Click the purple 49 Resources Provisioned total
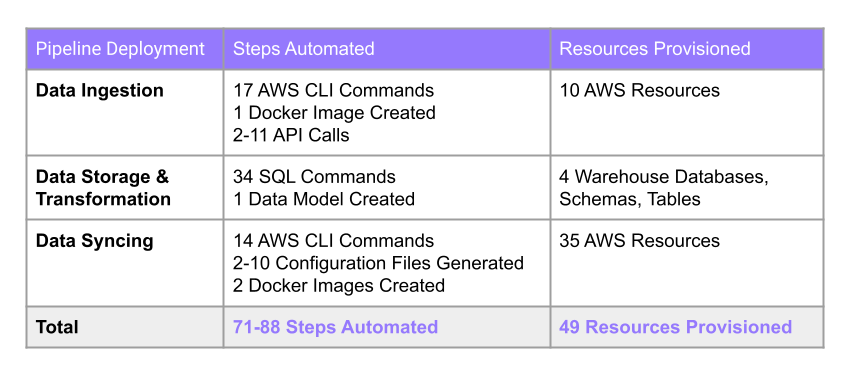This screenshot has height=375, width=841. click(x=675, y=327)
